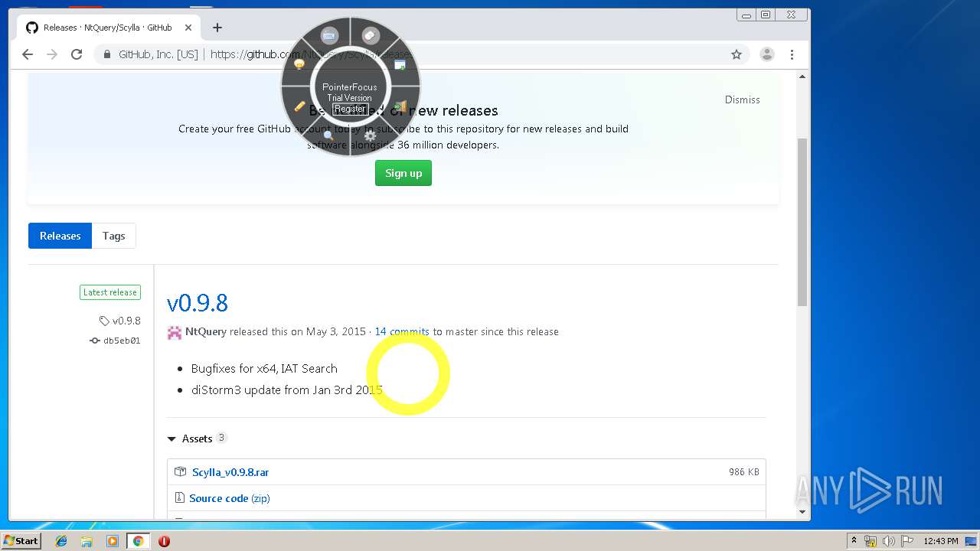Open Chrome's three-dot menu
The image size is (980, 551).
(792, 54)
